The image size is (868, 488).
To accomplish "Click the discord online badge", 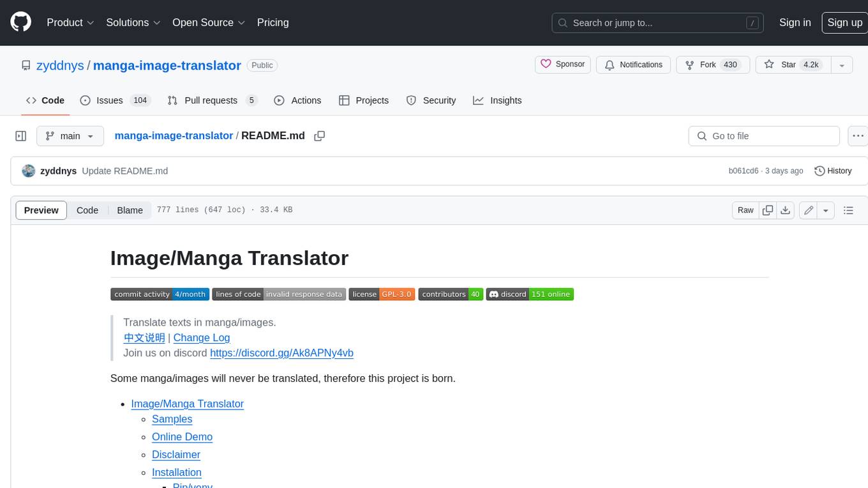I will pos(530,294).
